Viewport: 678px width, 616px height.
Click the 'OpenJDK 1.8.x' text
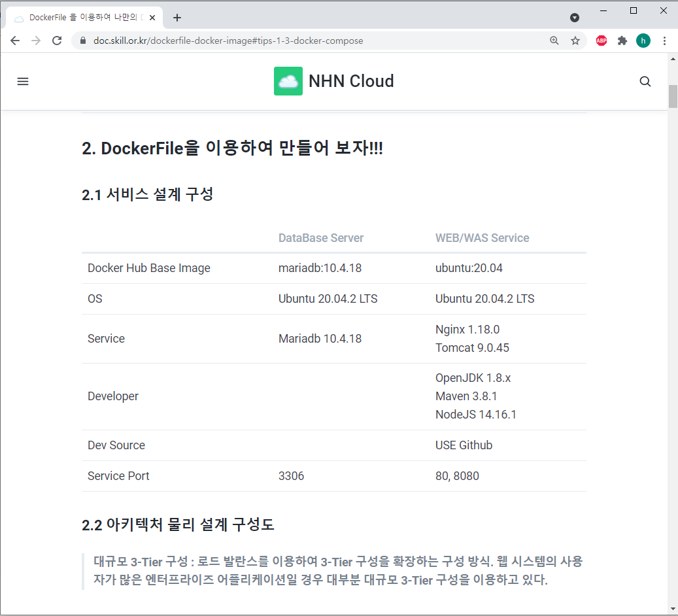tap(473, 378)
